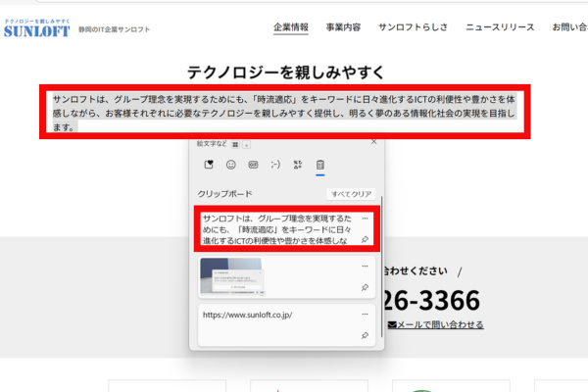Viewport: 588px width, 392px height.
Task: Select the kaomoji ;-) section
Action: click(275, 165)
